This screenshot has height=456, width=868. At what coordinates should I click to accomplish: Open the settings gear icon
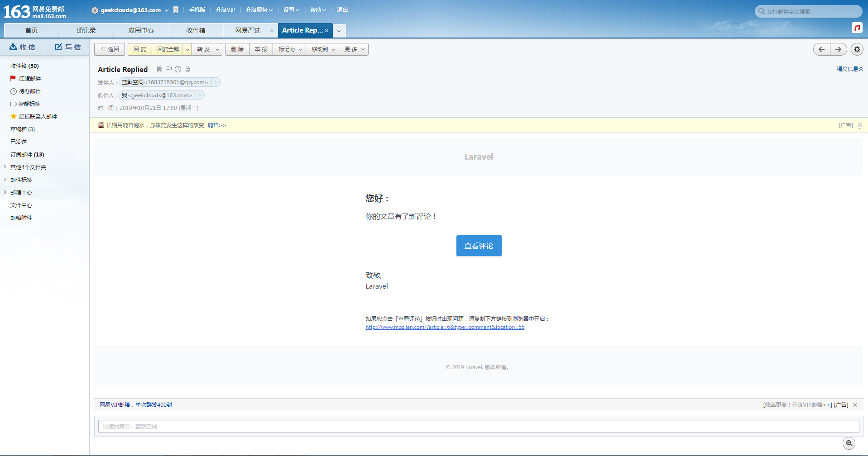857,49
